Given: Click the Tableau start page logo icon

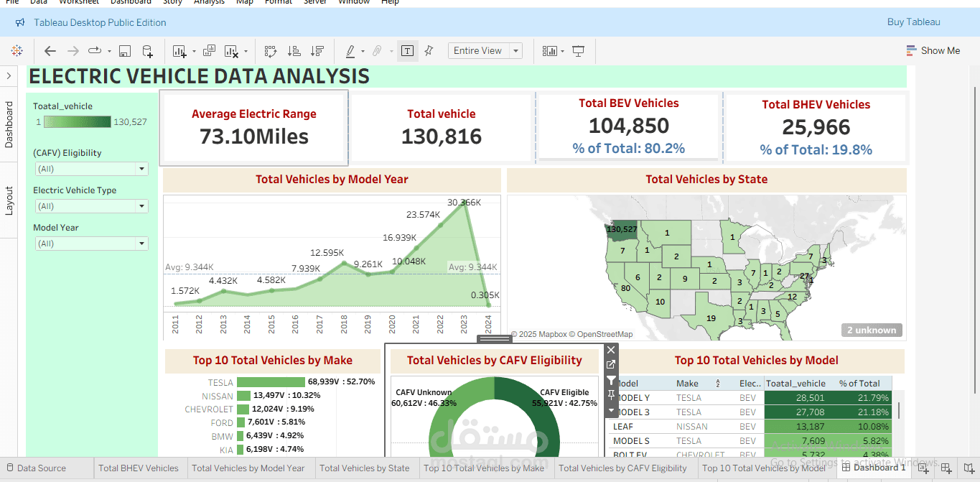Looking at the screenshot, I should pos(17,50).
